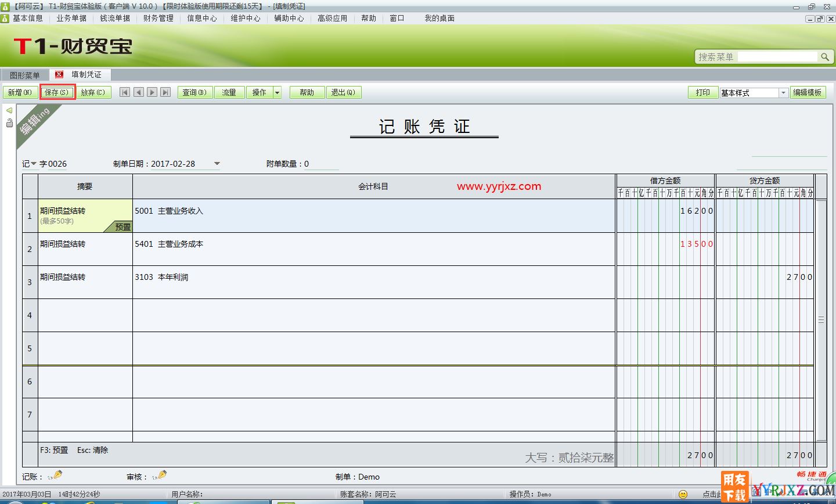Click the 流量 button
The width and height of the screenshot is (836, 504).
pos(229,92)
